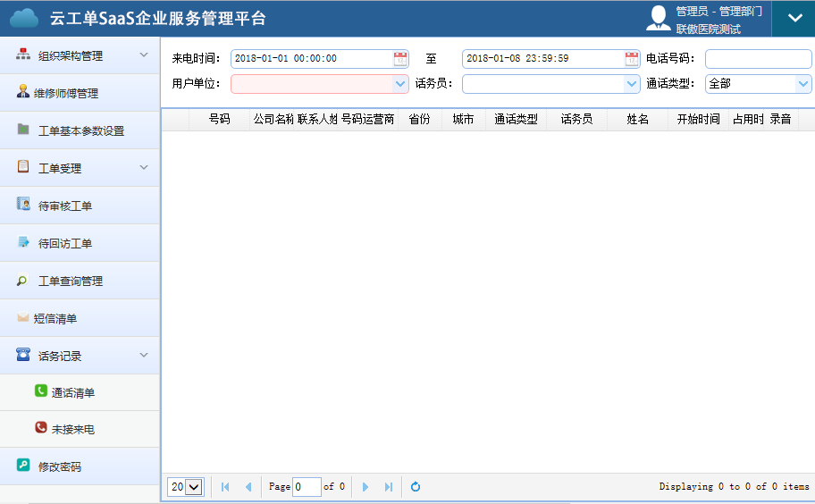Viewport: 815px width, 504px height.
Task: Click next page arrow in pagination
Action: pyautogui.click(x=365, y=487)
